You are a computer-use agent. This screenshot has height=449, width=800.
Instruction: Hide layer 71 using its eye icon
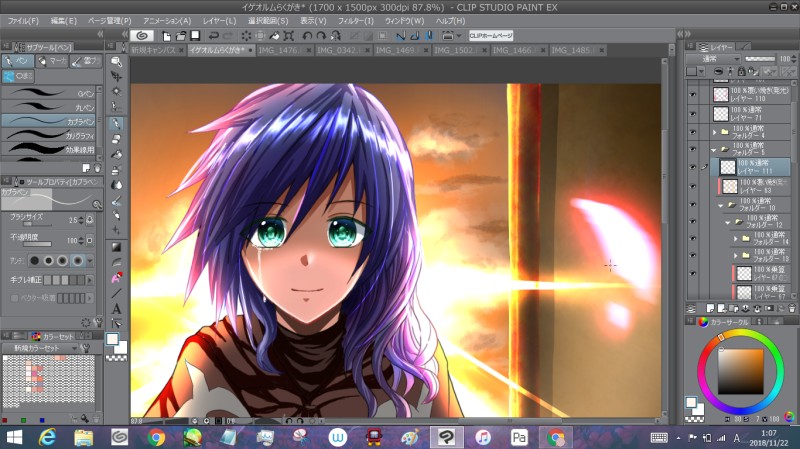[x=692, y=114]
